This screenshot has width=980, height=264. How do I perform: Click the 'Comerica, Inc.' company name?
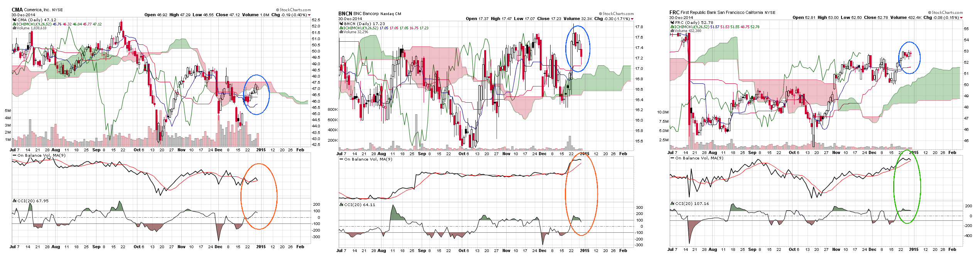[x=37, y=10]
